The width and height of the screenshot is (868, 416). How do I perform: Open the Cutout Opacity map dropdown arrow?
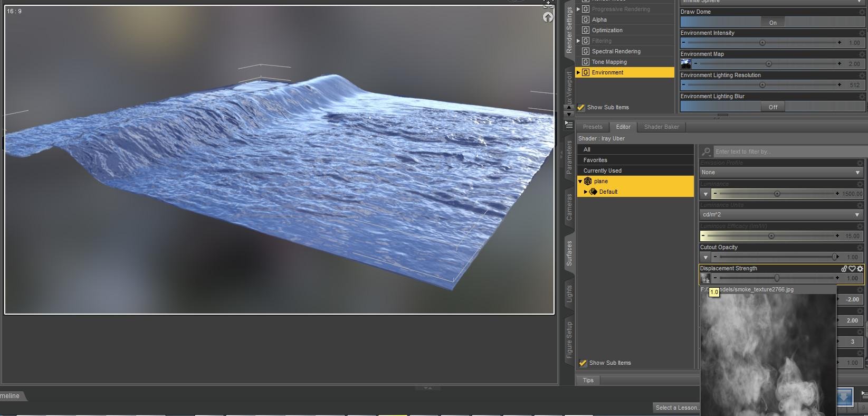pos(705,257)
